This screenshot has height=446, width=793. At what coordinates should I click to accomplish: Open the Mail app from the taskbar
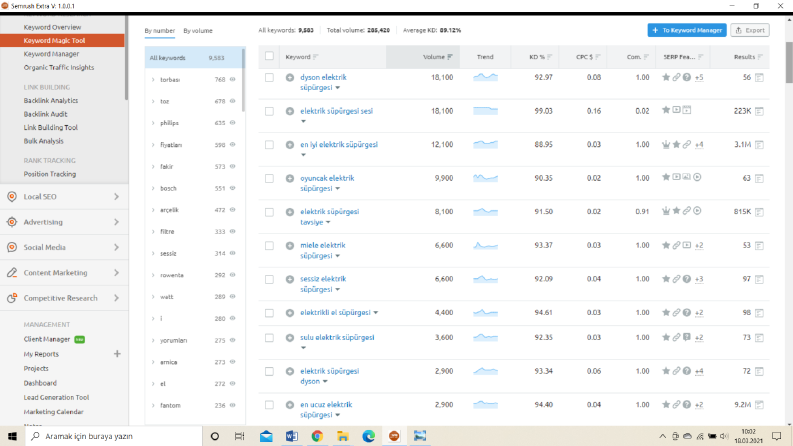pos(266,436)
